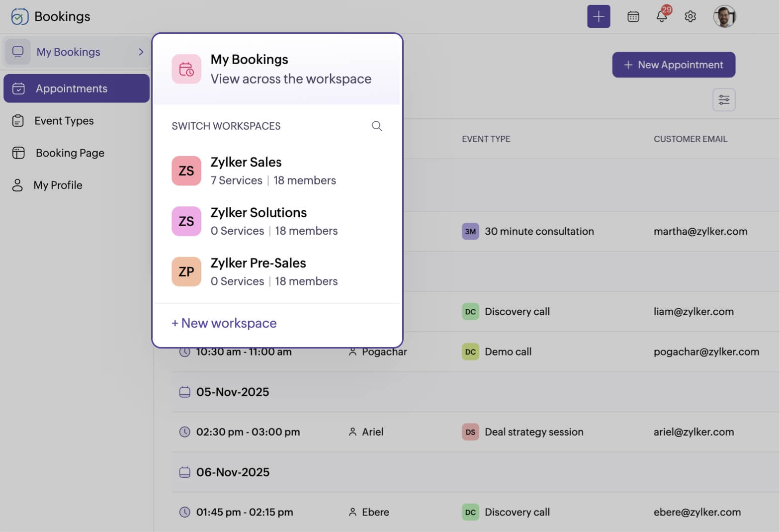Open the filter options icon

pos(724,100)
